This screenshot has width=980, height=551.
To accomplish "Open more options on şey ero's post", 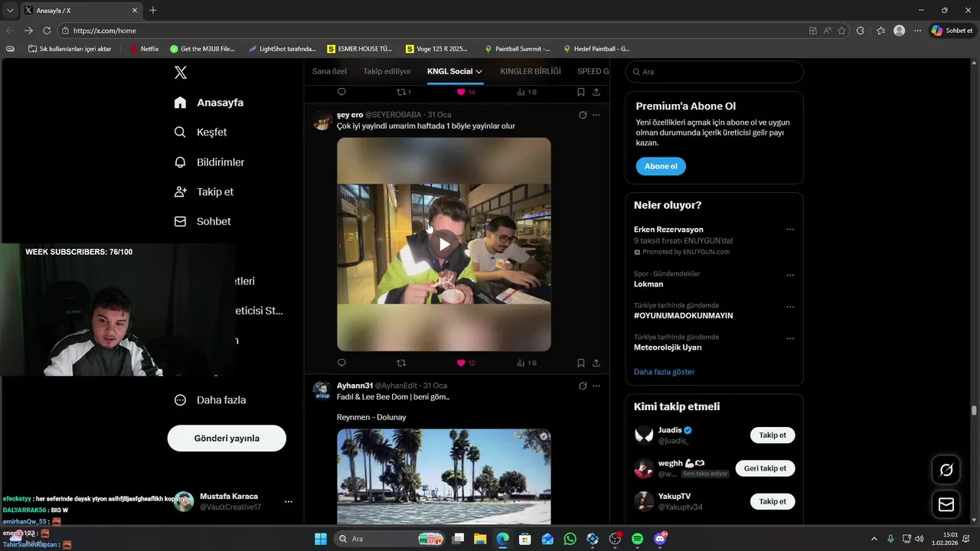I will pos(596,116).
